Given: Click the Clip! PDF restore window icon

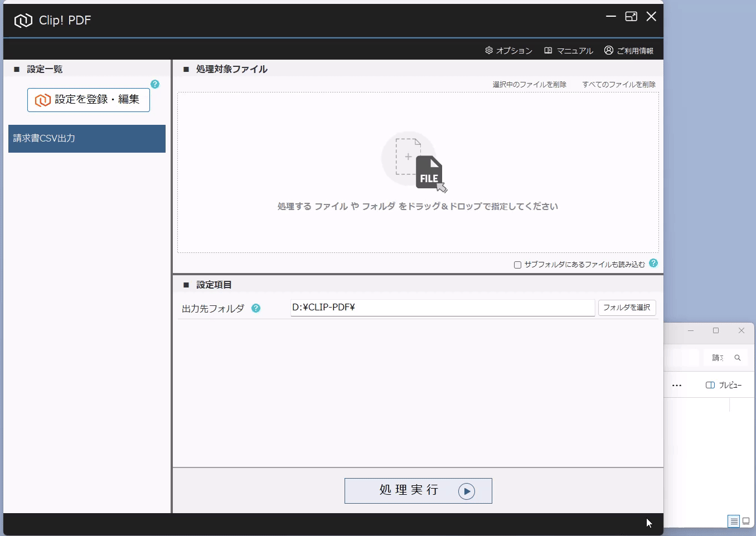Looking at the screenshot, I should (631, 17).
